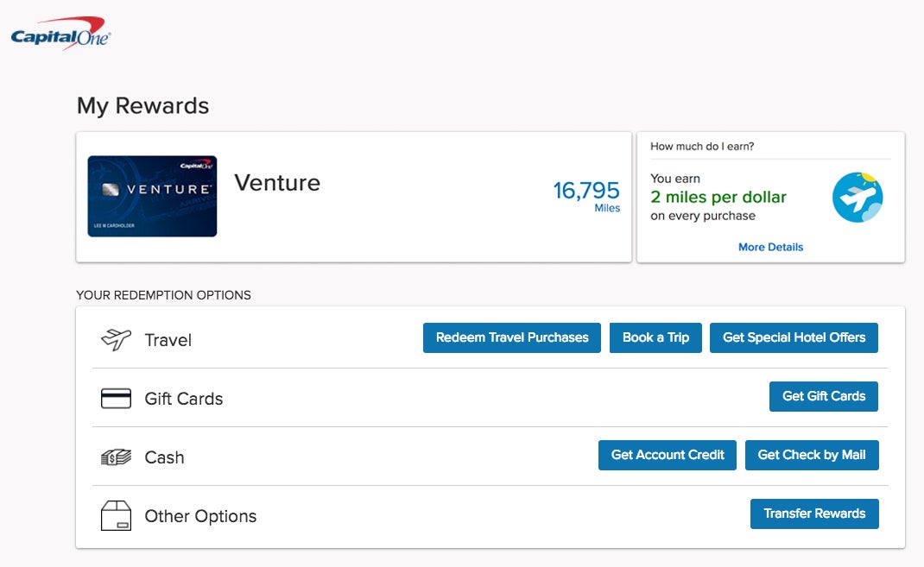Click the Capital One logo
This screenshot has height=567, width=924.
pyautogui.click(x=60, y=35)
